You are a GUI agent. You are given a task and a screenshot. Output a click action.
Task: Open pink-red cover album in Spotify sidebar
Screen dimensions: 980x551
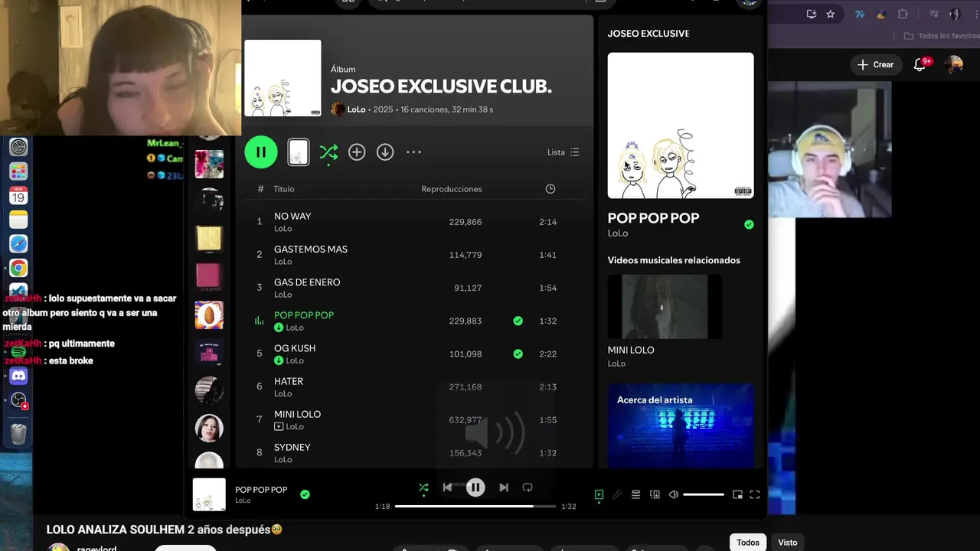pos(209,276)
